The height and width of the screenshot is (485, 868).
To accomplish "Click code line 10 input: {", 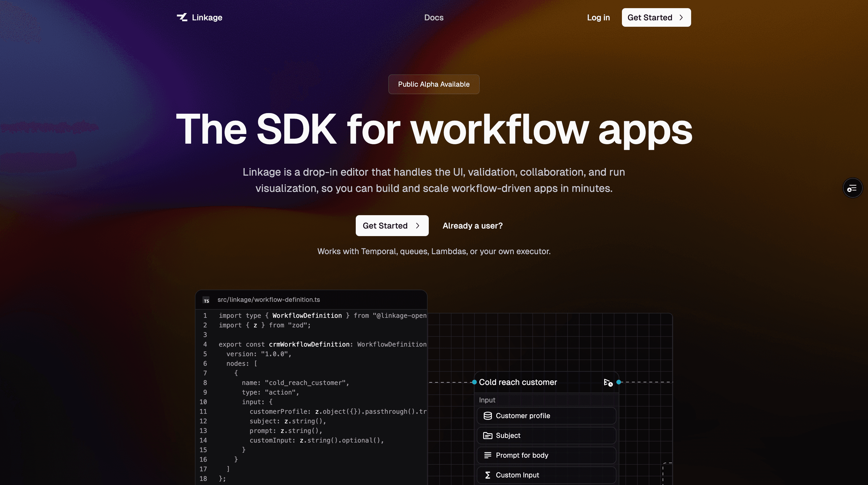I will [x=257, y=402].
